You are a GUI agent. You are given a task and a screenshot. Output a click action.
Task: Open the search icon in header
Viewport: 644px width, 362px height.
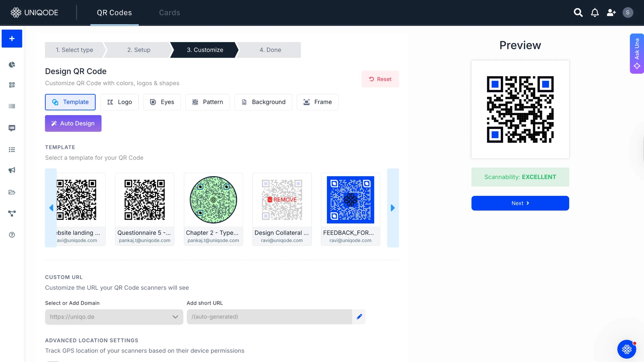[x=578, y=13]
